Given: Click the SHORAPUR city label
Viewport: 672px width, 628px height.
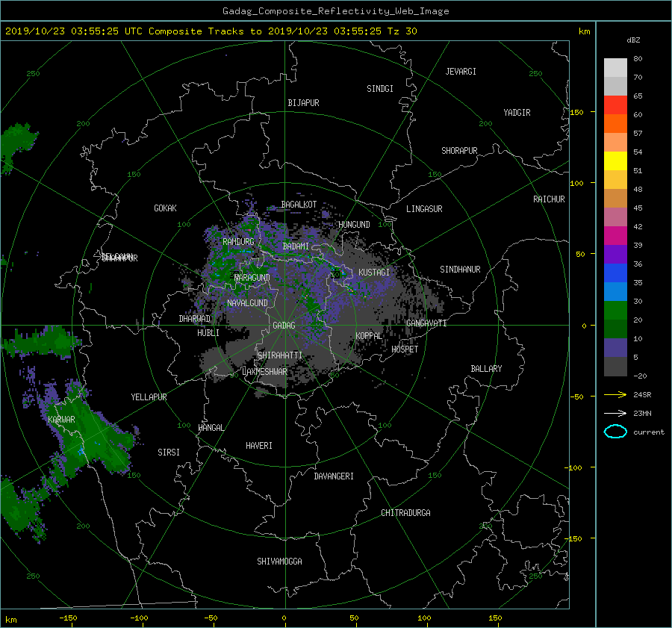Looking at the screenshot, I should click(459, 151).
